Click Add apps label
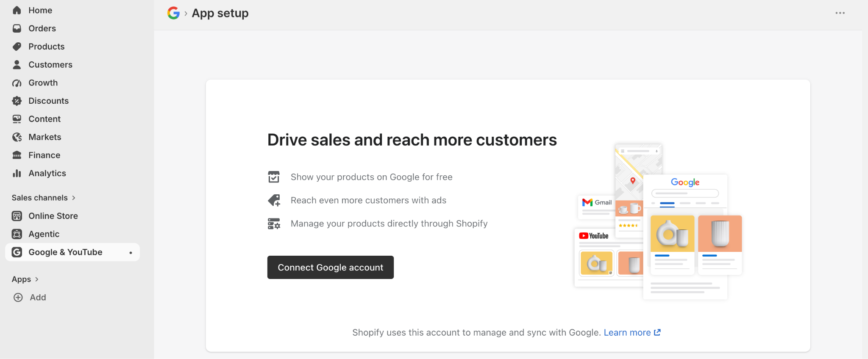 (x=38, y=298)
